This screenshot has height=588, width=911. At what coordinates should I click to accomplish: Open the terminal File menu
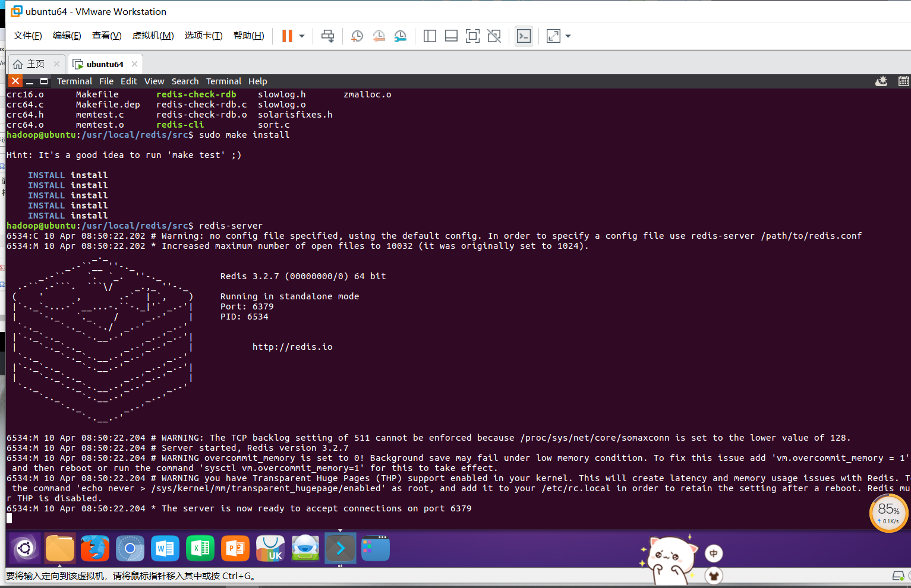[106, 81]
